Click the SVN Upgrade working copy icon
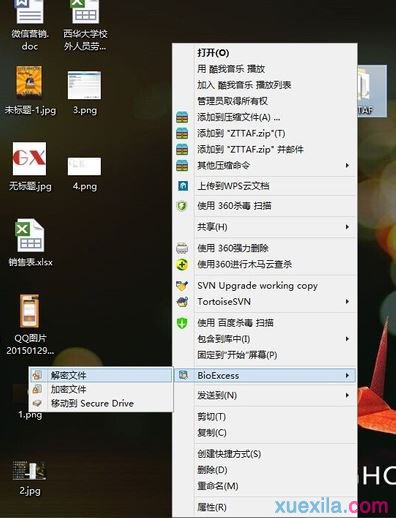 coord(182,286)
